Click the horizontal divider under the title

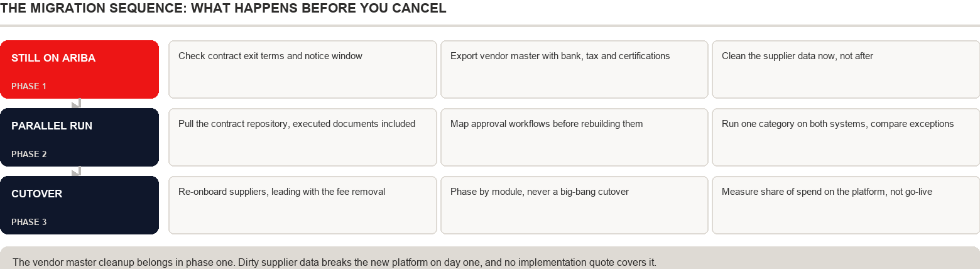[490, 26]
